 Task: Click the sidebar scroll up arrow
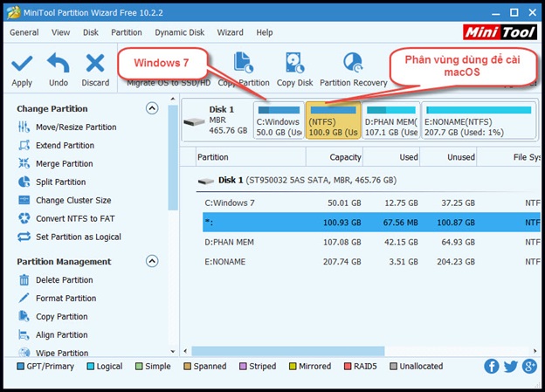tap(173, 100)
